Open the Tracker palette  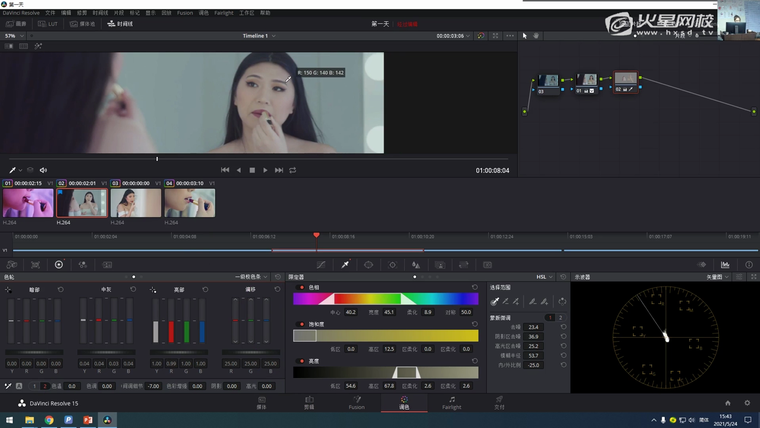pyautogui.click(x=392, y=265)
